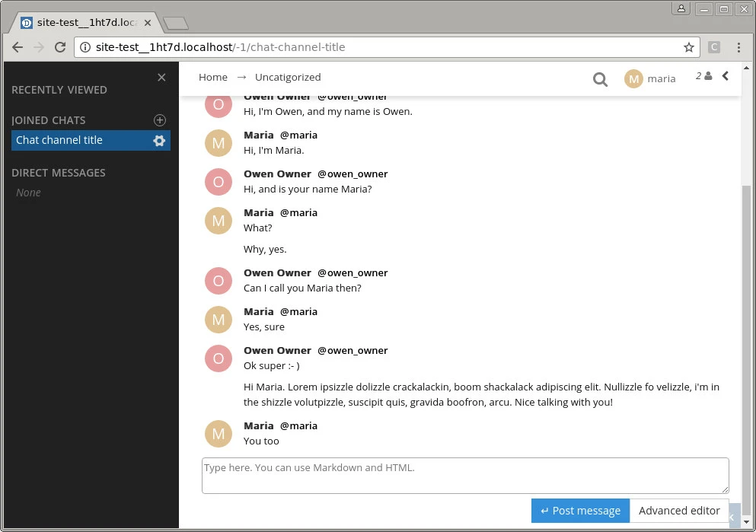The image size is (756, 532).
Task: Click Owen Owner name above "Ok super"
Action: [x=277, y=351]
